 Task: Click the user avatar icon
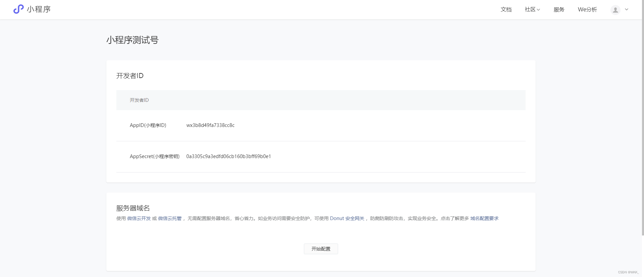(615, 10)
